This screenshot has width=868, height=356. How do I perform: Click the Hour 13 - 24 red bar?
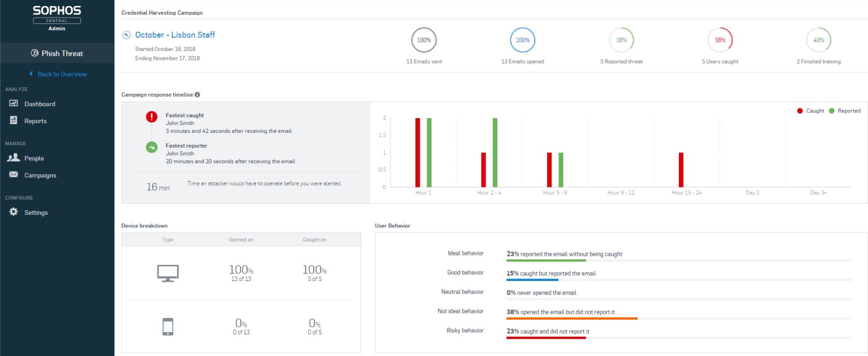(x=681, y=170)
